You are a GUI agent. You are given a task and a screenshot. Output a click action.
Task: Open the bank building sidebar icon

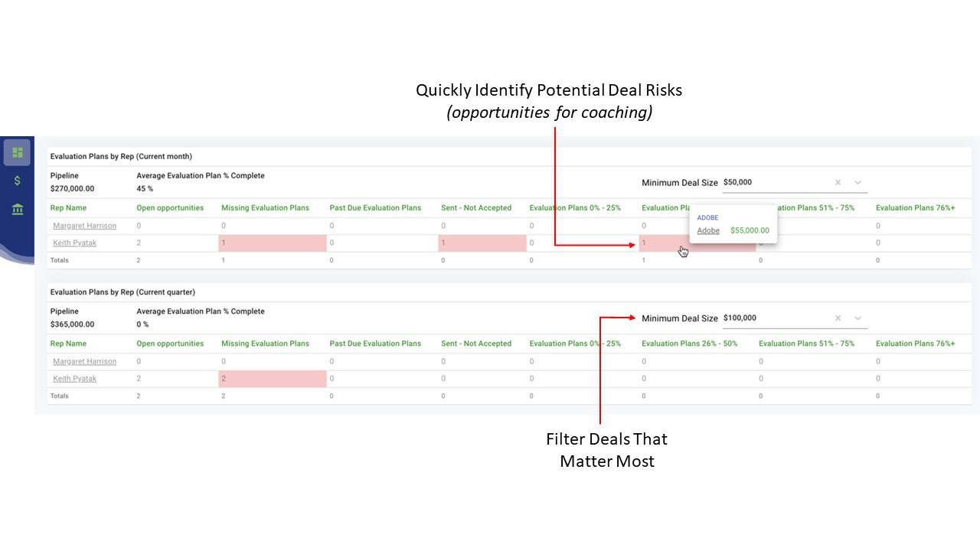[17, 209]
